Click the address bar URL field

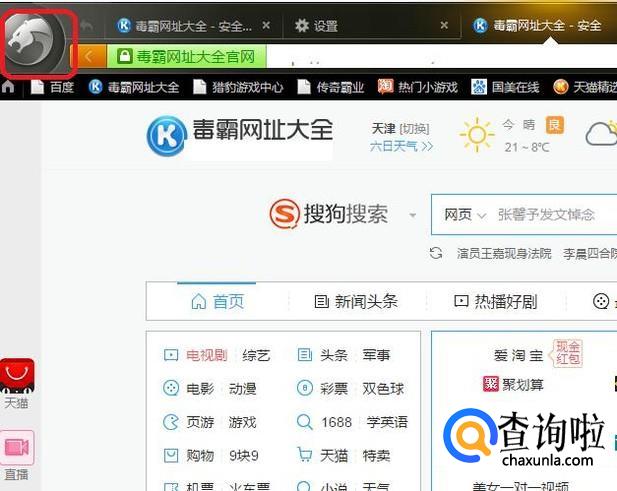(x=441, y=57)
